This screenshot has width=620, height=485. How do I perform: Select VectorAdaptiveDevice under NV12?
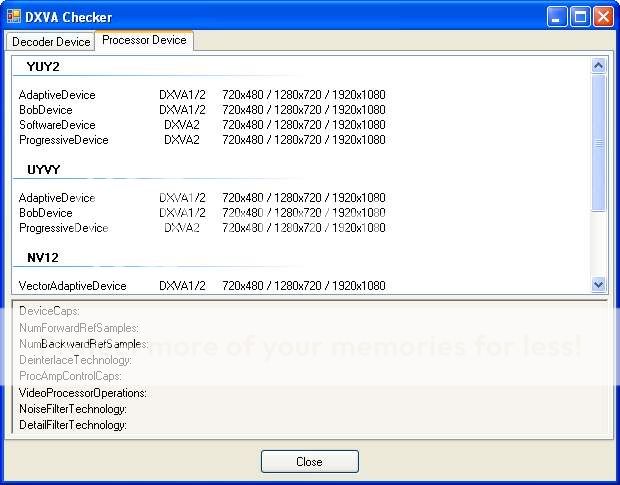[x=72, y=286]
